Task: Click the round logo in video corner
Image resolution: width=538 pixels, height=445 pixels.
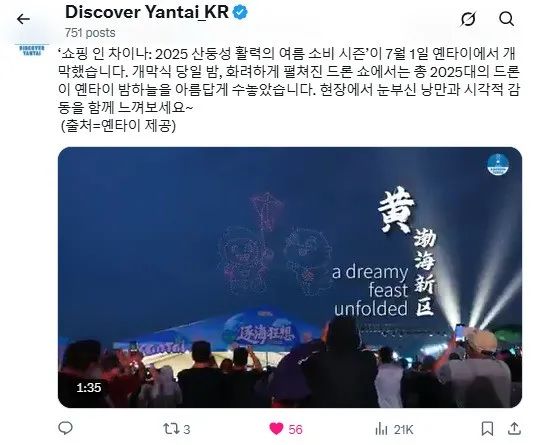Action: coord(498,164)
